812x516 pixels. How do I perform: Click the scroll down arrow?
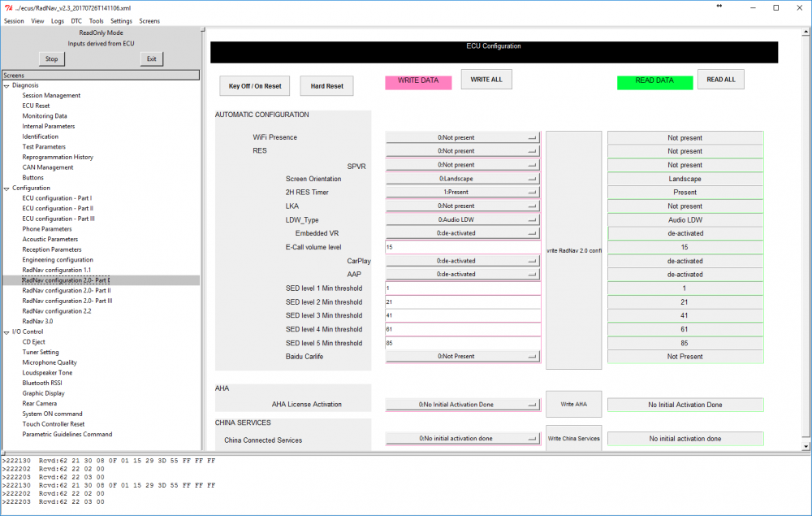806,446
